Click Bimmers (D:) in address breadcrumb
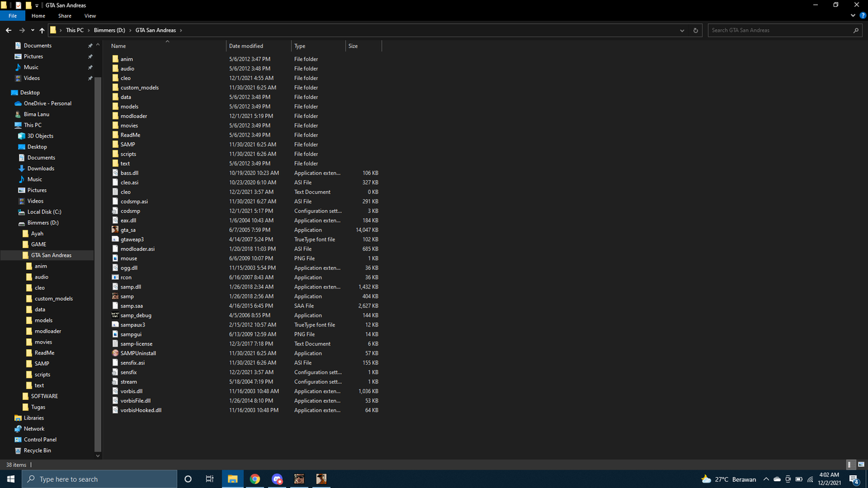 coord(109,30)
